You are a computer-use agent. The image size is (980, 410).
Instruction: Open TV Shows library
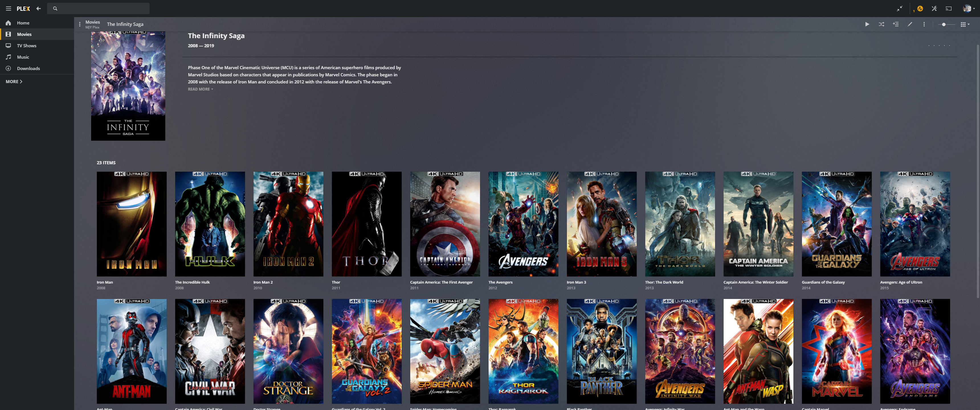pos(37,46)
